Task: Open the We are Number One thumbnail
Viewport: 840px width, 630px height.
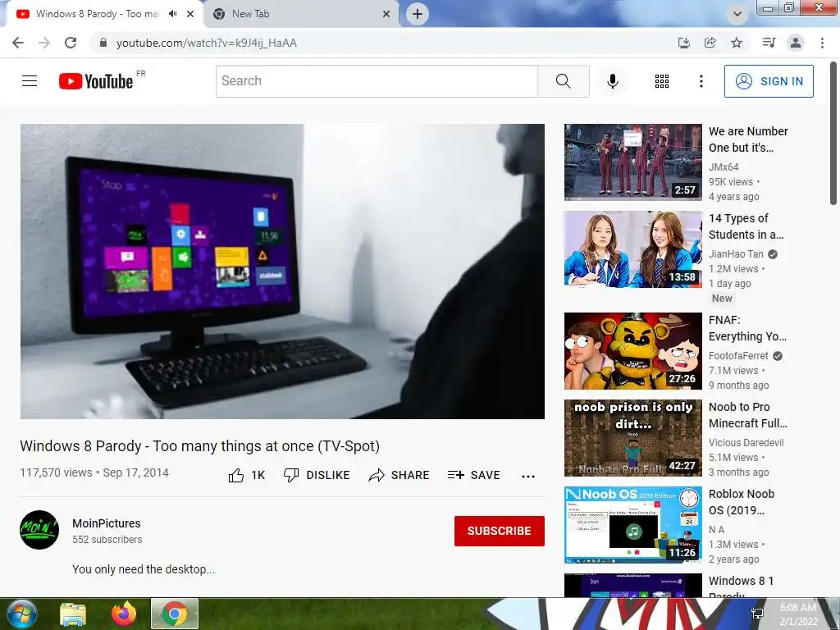Action: pos(632,162)
